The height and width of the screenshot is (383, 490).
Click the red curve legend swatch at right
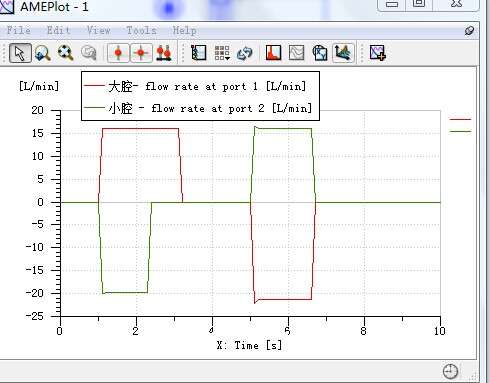point(460,119)
